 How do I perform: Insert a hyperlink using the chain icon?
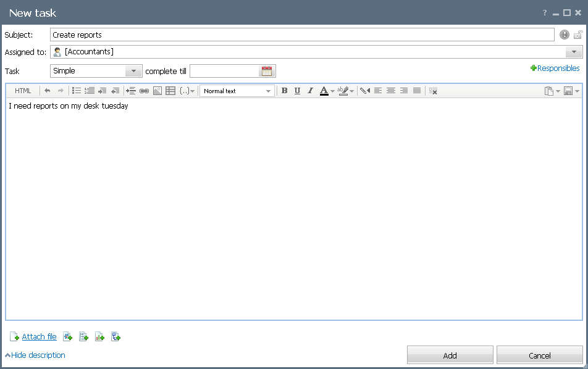pyautogui.click(x=144, y=91)
